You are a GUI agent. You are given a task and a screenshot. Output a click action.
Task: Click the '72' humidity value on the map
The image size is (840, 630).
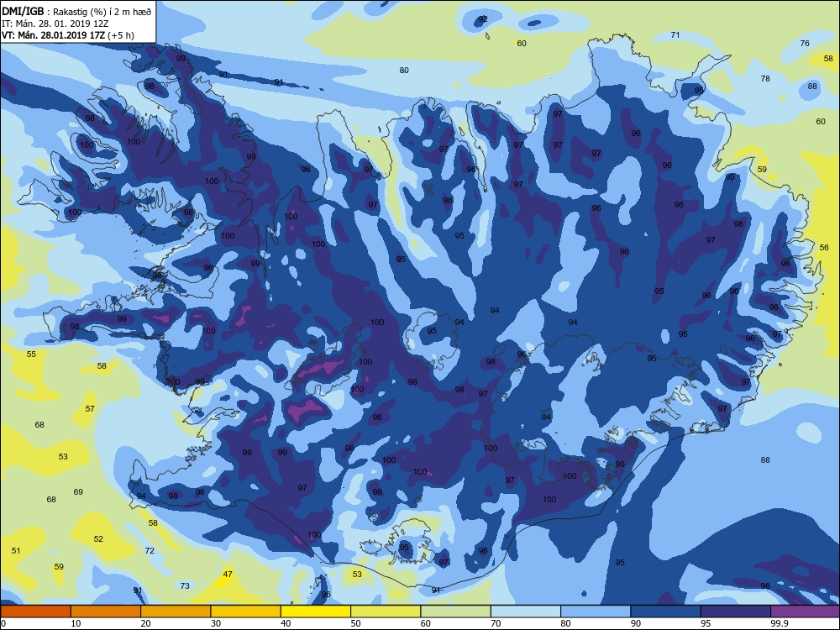pos(150,551)
